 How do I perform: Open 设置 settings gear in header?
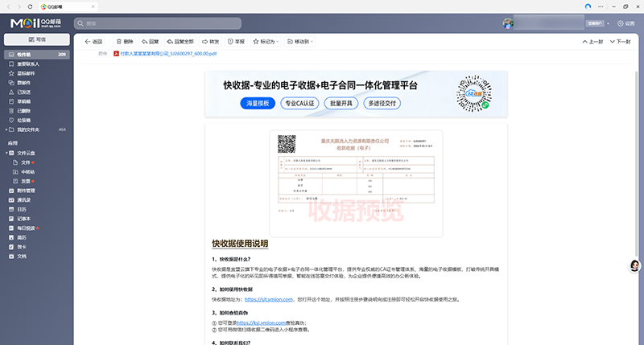click(x=625, y=23)
